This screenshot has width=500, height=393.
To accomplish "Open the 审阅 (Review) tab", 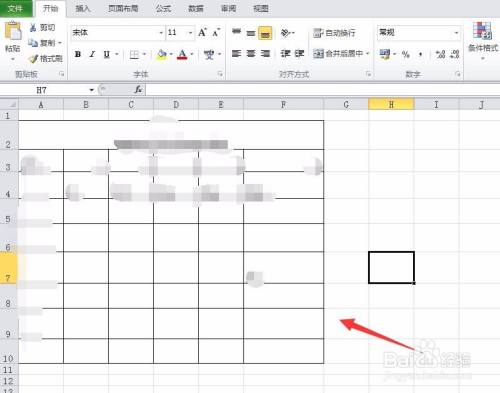I will pos(228,8).
